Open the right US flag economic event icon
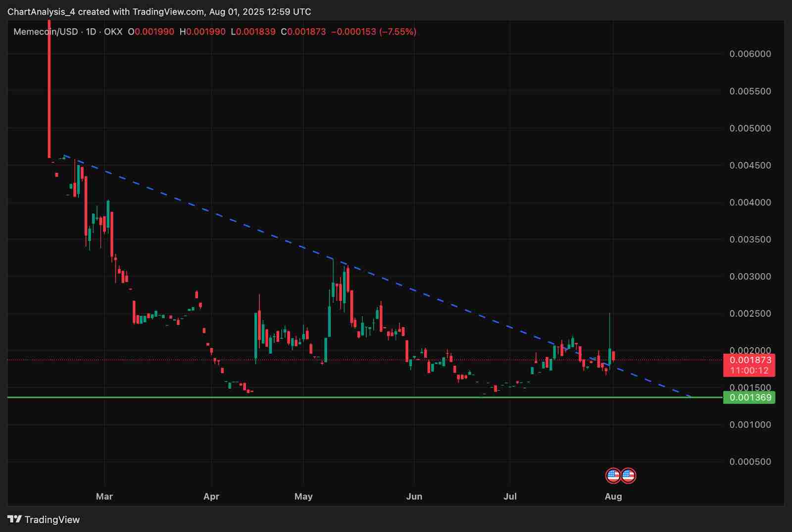The image size is (792, 532). coord(628,476)
